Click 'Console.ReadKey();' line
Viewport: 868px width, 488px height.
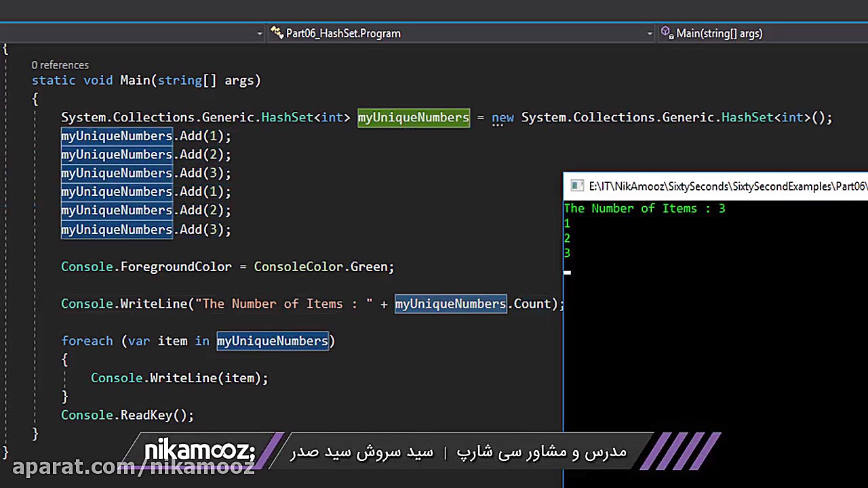click(127, 415)
